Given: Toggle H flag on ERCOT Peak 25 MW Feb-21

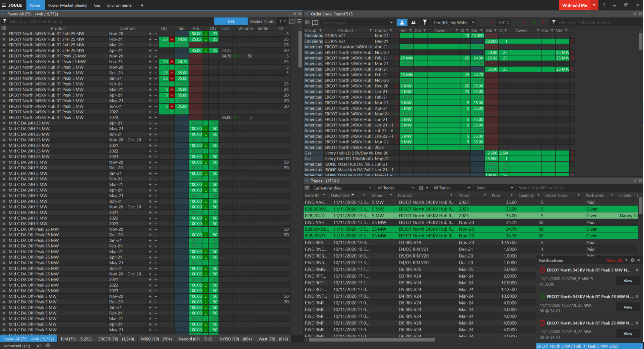Looking at the screenshot, I should pyautogui.click(x=172, y=62).
